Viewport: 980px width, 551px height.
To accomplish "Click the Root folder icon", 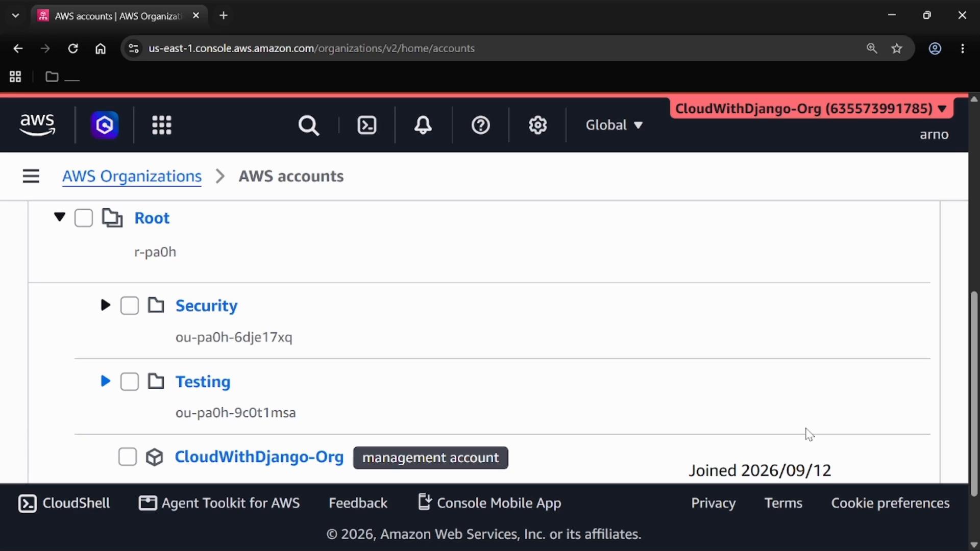I will coord(112,218).
